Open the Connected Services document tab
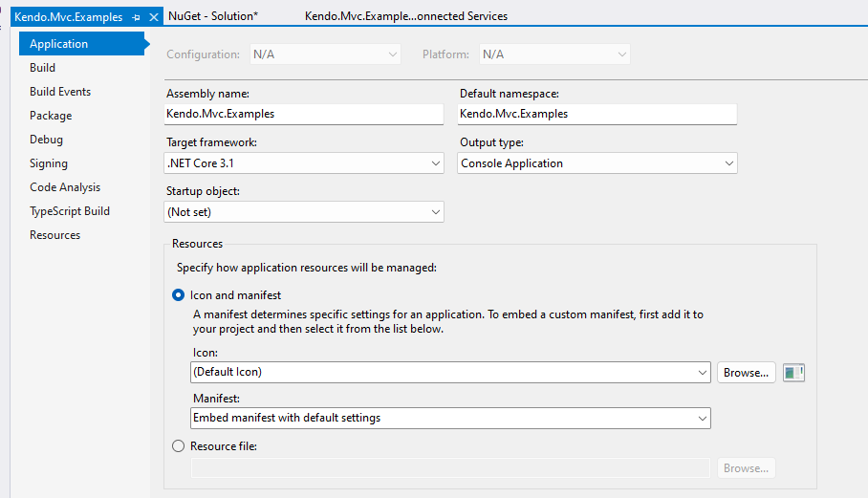The width and height of the screenshot is (868, 498). (x=405, y=16)
